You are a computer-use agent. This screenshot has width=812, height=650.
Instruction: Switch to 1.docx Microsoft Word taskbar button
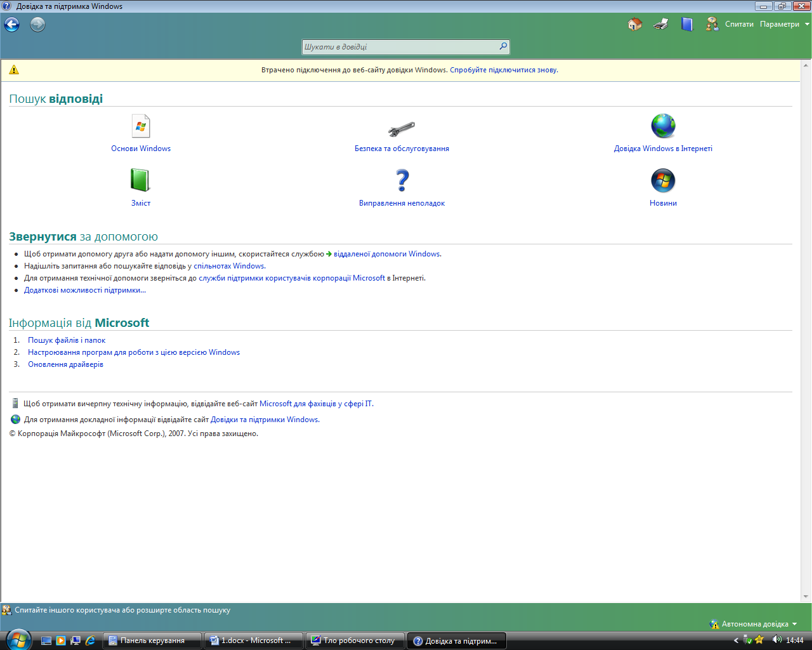(x=254, y=640)
